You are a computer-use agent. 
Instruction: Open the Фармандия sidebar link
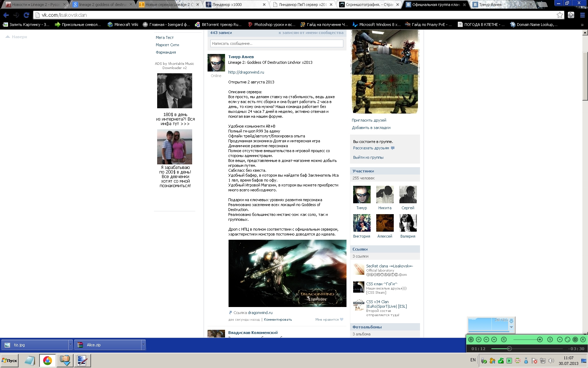click(x=166, y=52)
